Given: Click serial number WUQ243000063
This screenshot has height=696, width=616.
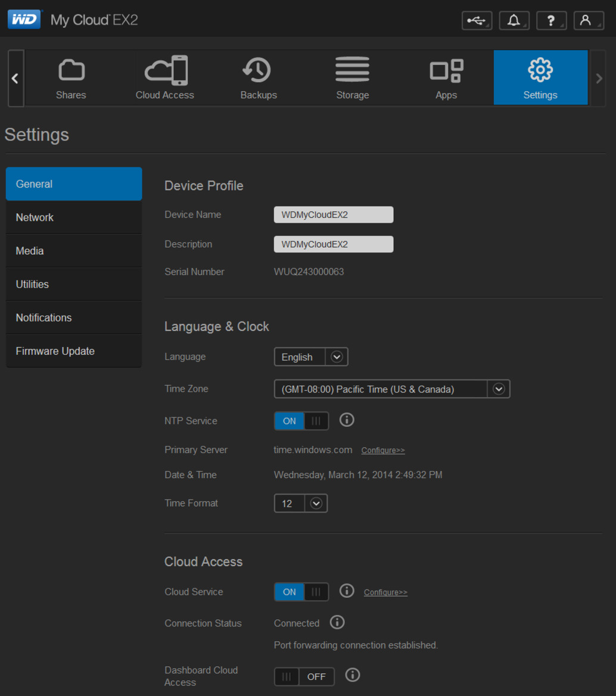Looking at the screenshot, I should click(309, 271).
